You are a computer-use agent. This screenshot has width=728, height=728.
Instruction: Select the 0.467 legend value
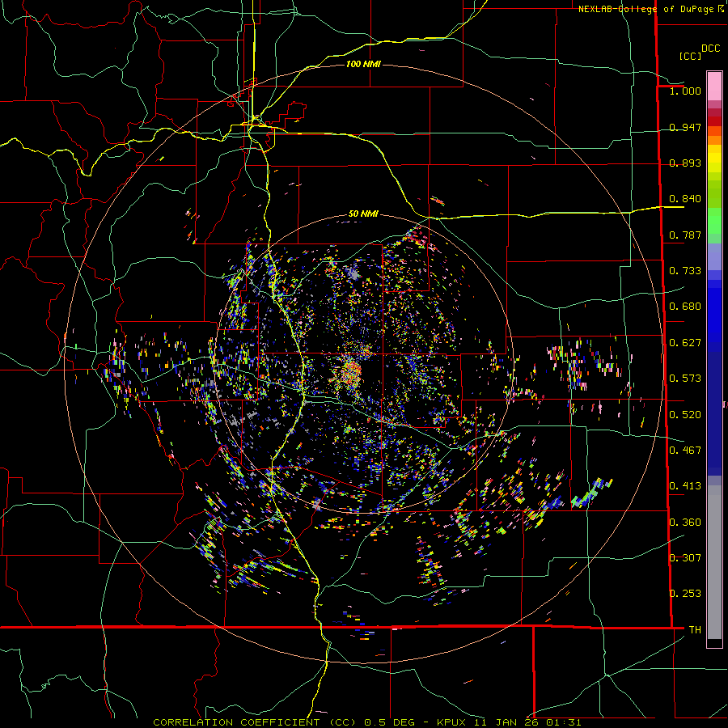(685, 451)
